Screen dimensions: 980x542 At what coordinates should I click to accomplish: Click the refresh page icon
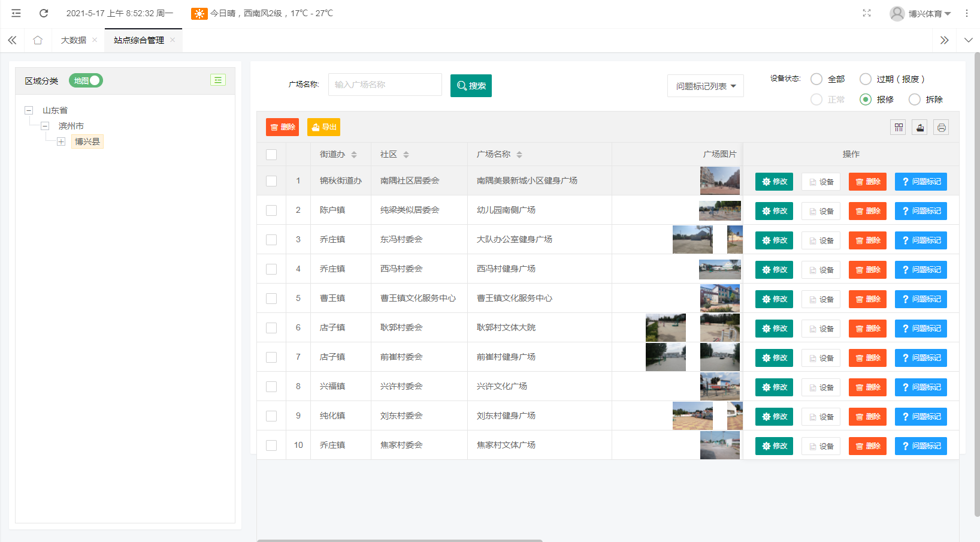[44, 13]
